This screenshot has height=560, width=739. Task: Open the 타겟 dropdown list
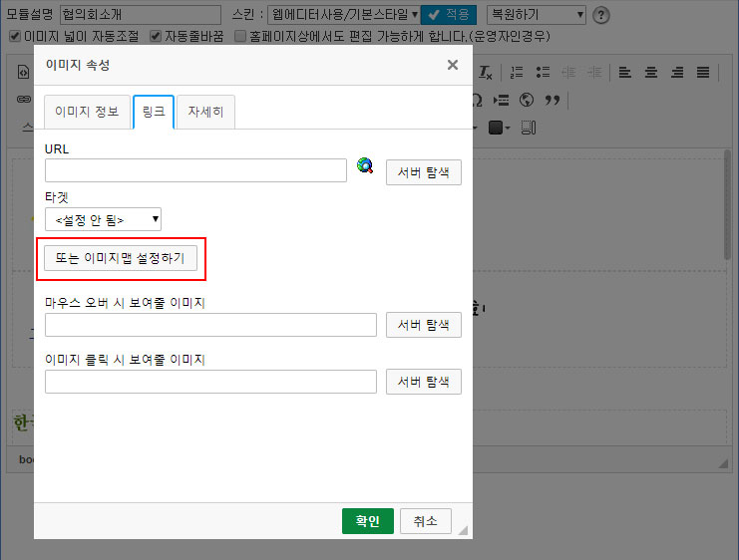click(103, 219)
